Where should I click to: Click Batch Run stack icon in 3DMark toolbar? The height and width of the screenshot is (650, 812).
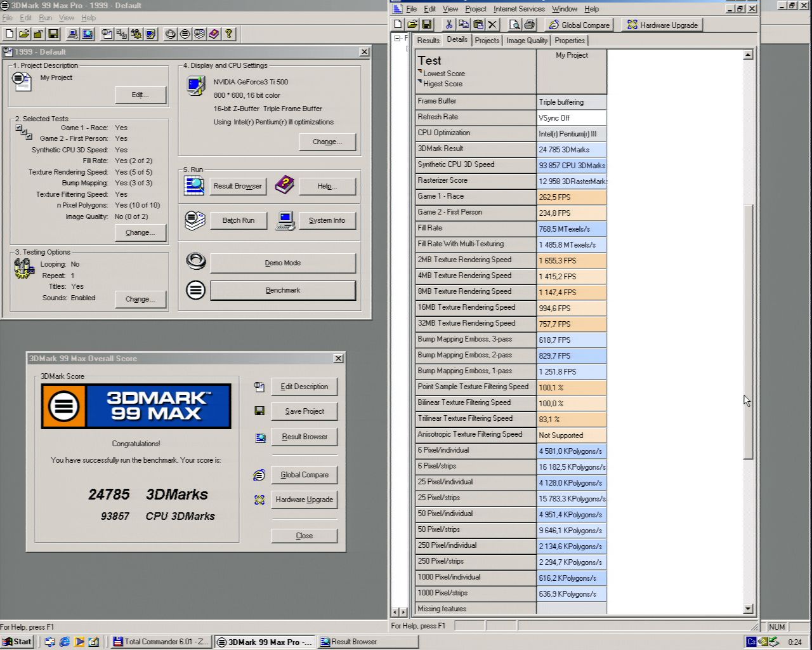200,34
